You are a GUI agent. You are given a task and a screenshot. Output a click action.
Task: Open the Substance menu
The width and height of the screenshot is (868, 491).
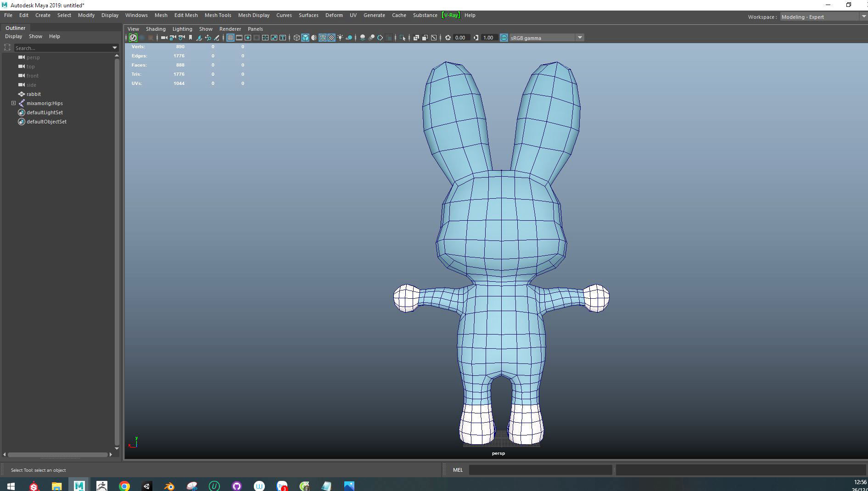tap(425, 15)
